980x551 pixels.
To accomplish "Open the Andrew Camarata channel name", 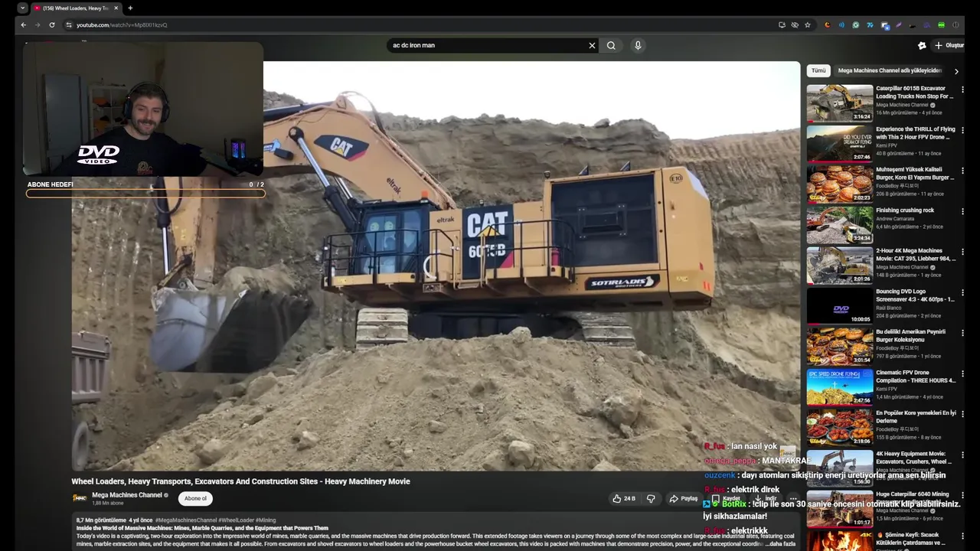I will pyautogui.click(x=895, y=219).
